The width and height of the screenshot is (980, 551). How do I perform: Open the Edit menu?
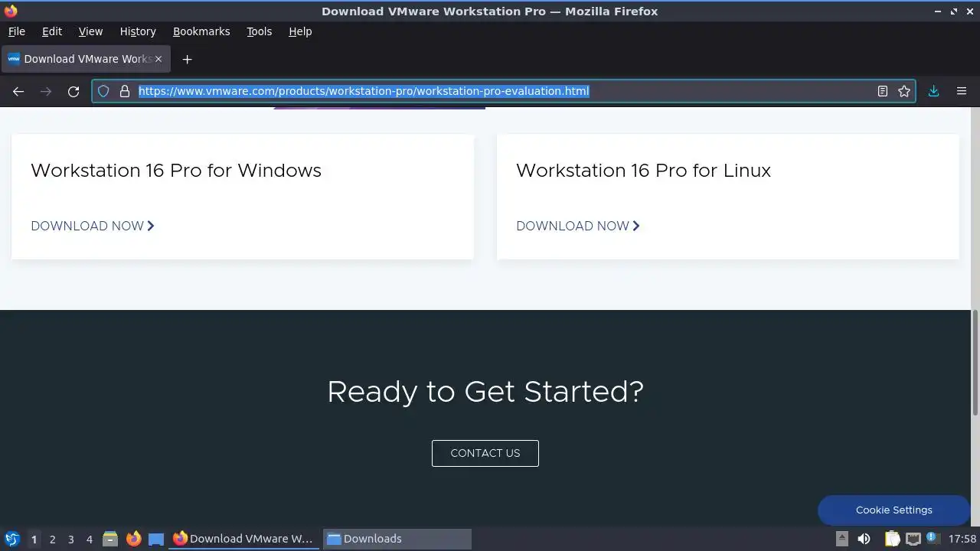coord(52,31)
